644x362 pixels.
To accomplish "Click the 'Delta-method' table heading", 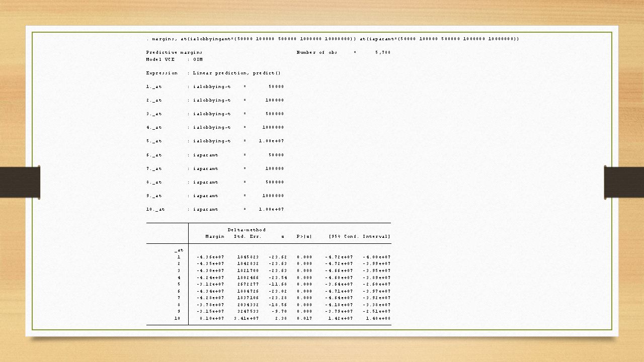I will pos(247,230).
